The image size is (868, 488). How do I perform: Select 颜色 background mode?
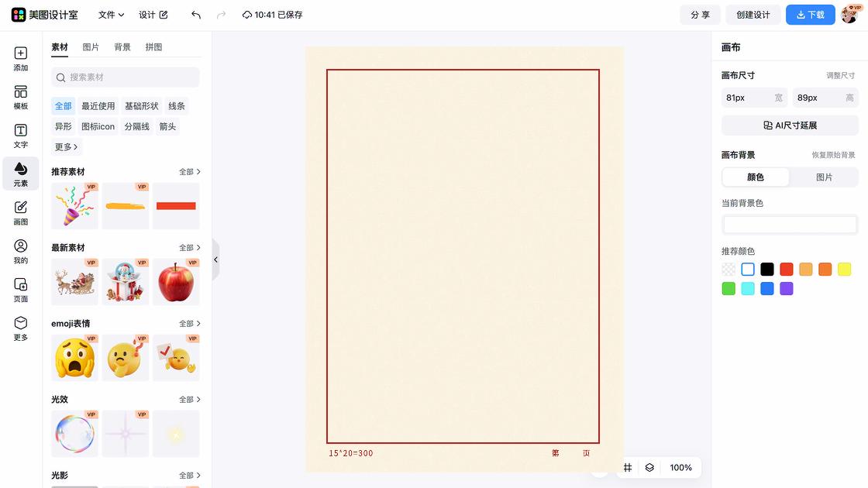[x=756, y=177]
